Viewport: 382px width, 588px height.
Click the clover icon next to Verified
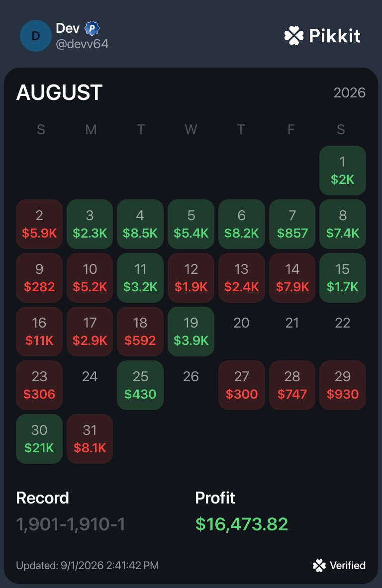point(319,566)
